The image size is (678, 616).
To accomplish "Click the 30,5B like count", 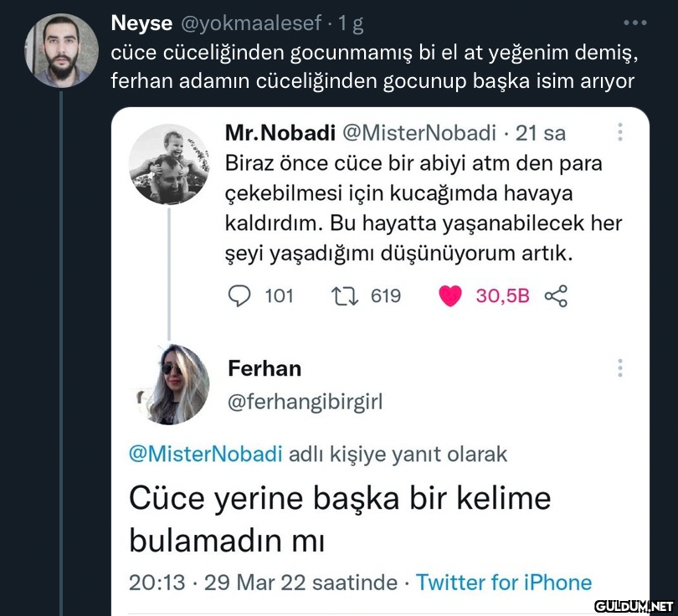I will point(502,295).
